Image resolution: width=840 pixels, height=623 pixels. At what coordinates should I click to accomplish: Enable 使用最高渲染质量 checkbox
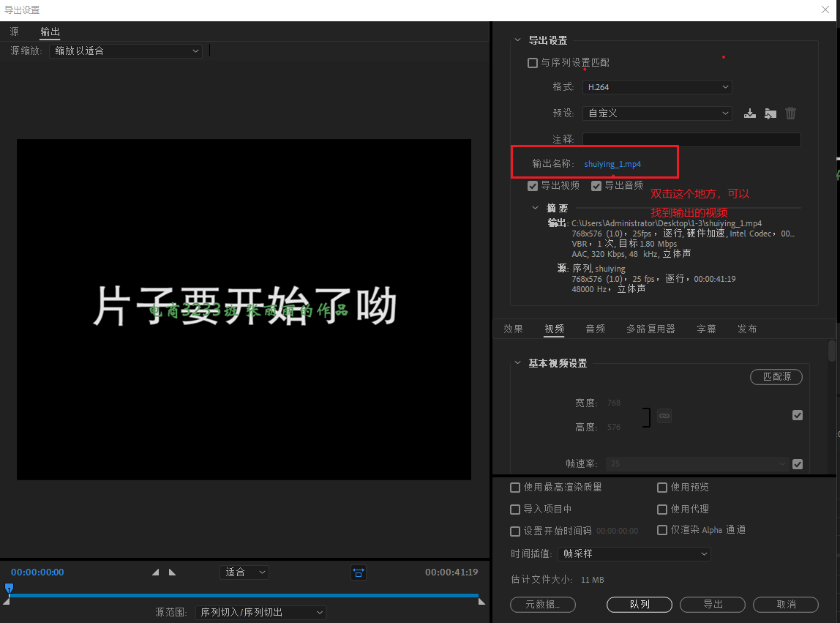pyautogui.click(x=515, y=488)
